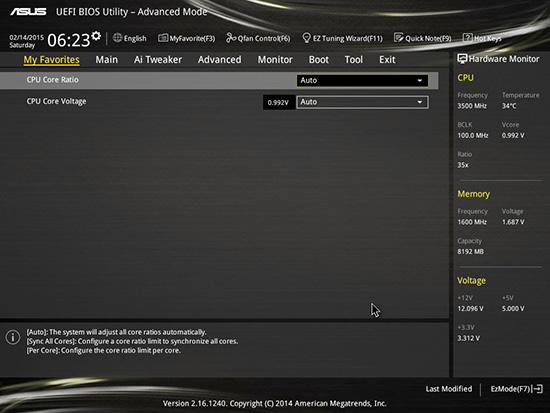Open Quick Note(F9)
This screenshot has width=550, height=413.
click(423, 38)
